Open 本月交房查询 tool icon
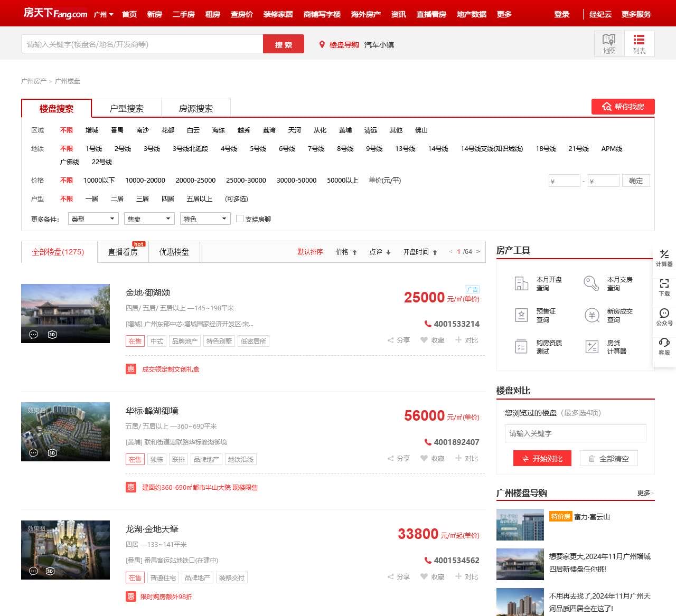Image resolution: width=676 pixels, height=616 pixels. [x=591, y=283]
